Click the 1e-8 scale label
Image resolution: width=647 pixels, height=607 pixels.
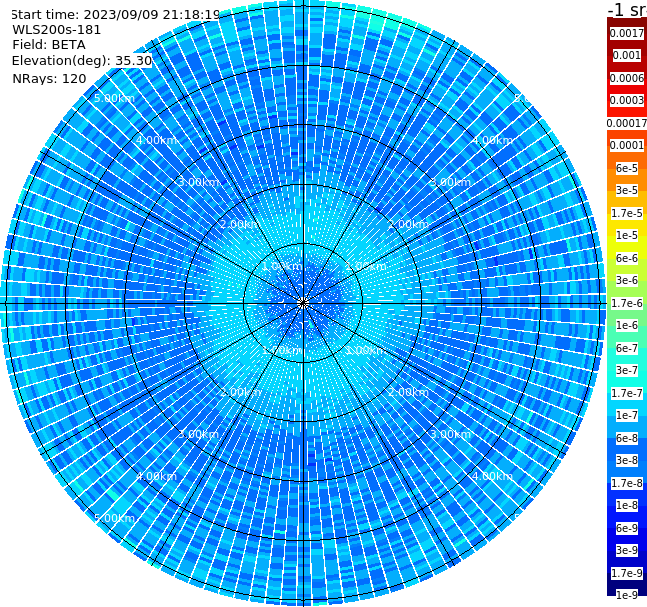tap(627, 505)
